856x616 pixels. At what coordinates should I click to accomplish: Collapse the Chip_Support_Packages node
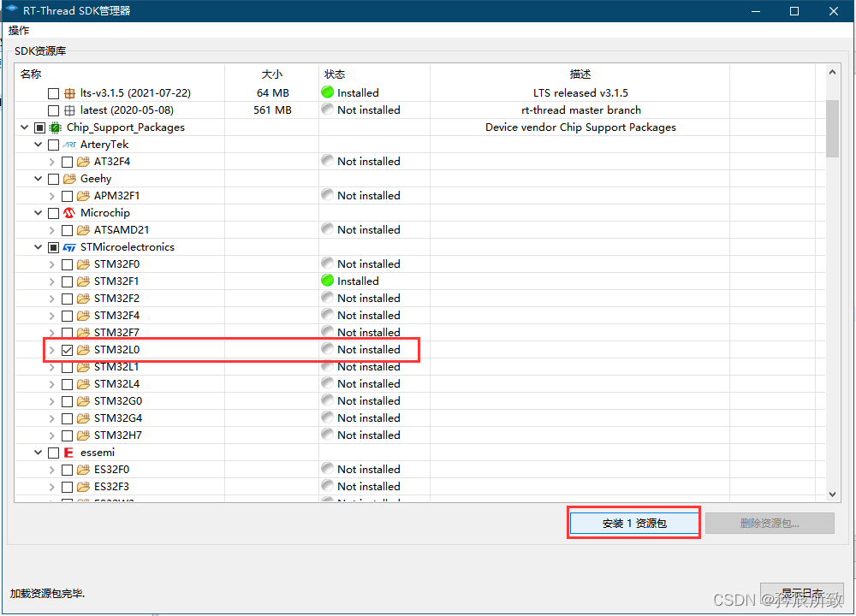[x=24, y=127]
